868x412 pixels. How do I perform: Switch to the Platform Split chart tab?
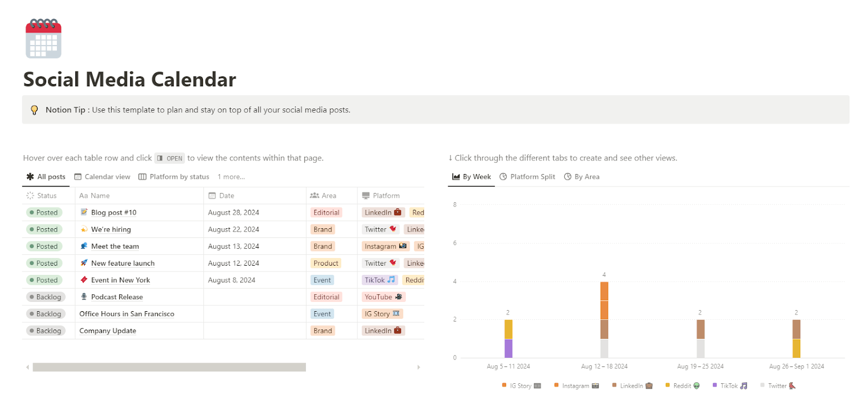[527, 177]
